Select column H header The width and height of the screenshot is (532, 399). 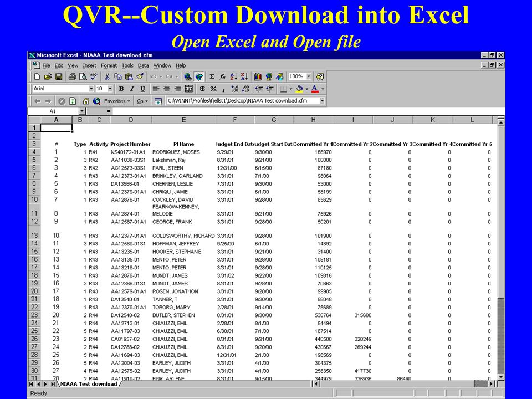[313, 120]
